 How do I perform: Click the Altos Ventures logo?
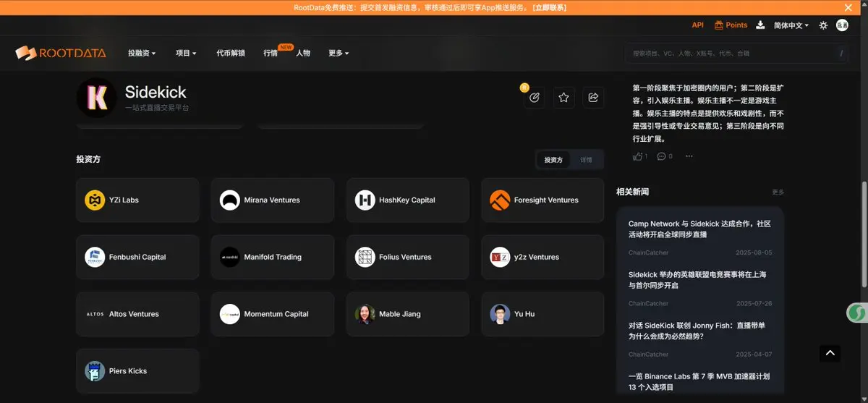95,314
